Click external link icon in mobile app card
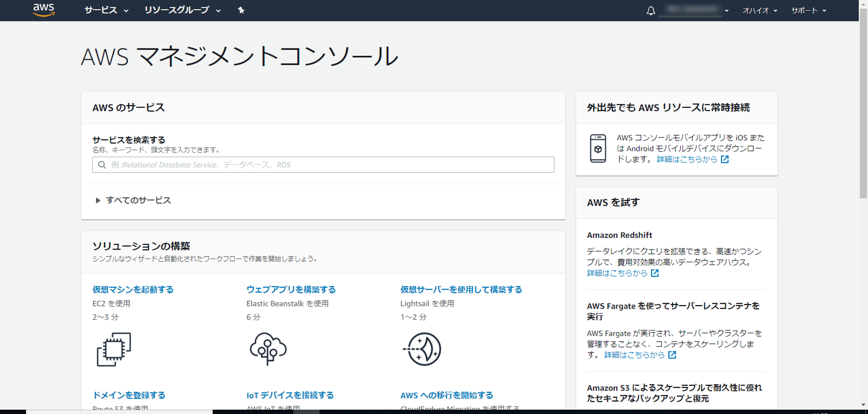Screen dimensions: 868x414 pyautogui.click(x=725, y=160)
